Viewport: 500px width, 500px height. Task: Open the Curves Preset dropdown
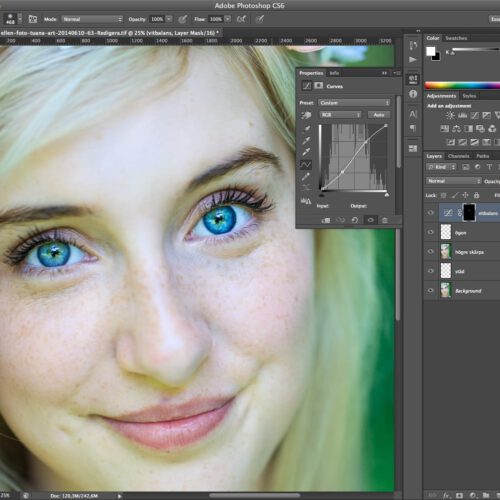click(x=354, y=103)
